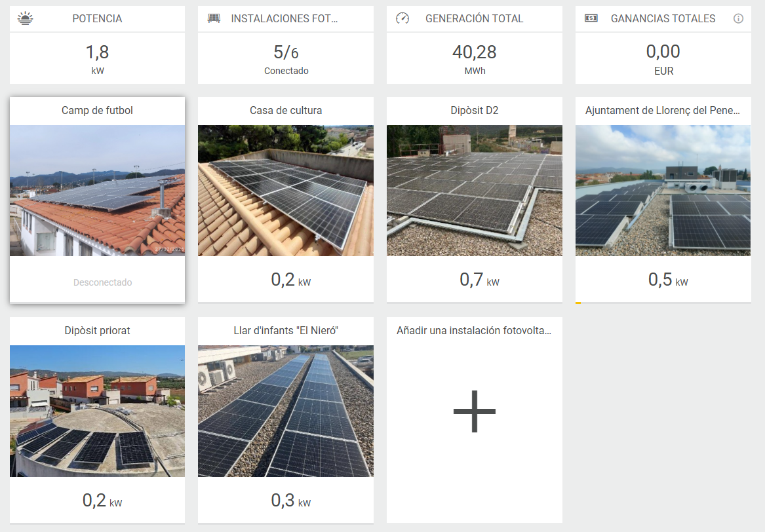Open the Ajuntament de Llorenç installation image
The height and width of the screenshot is (532, 765).
(x=663, y=190)
